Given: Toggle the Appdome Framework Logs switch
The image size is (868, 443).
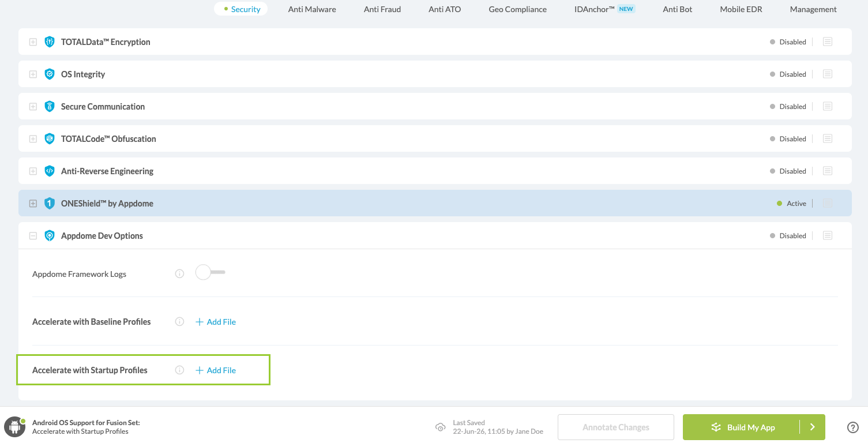Looking at the screenshot, I should coord(211,272).
